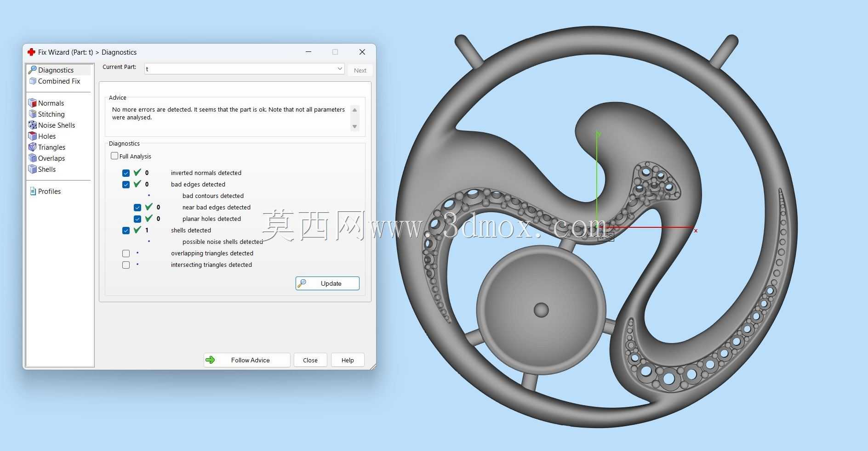Screen dimensions: 868x451
Task: Open the Diagnostics page in sidebar
Action: (56, 70)
